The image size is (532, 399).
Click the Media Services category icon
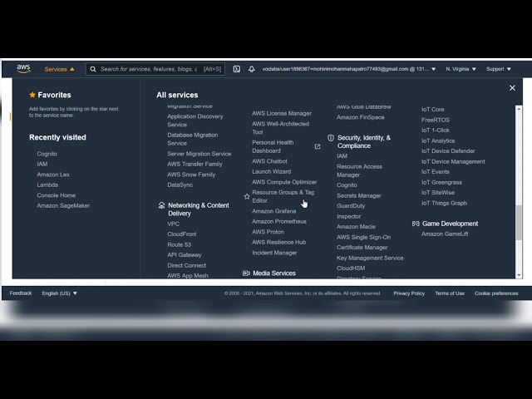coord(246,273)
